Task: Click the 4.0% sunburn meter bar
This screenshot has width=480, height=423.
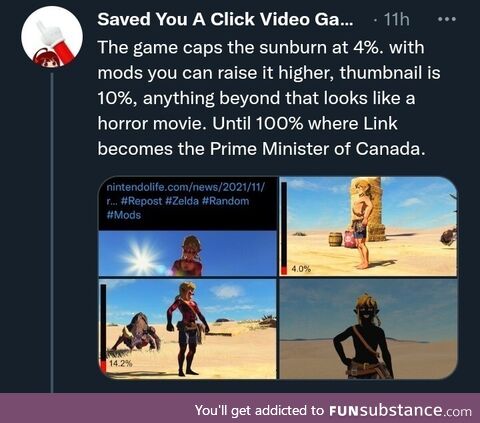Action: coord(284,228)
